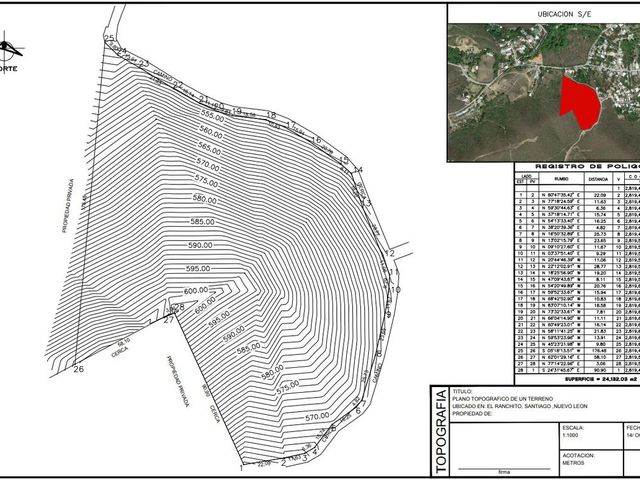This screenshot has height=480, width=640.
Task: Click the firma signature line
Action: click(x=504, y=470)
